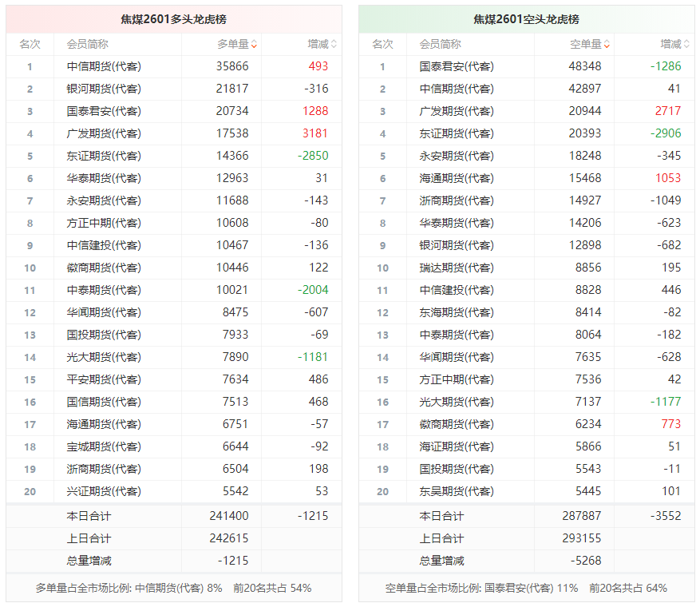The width and height of the screenshot is (700, 607).
Task: Click short volume value 48348
Action: (x=585, y=66)
